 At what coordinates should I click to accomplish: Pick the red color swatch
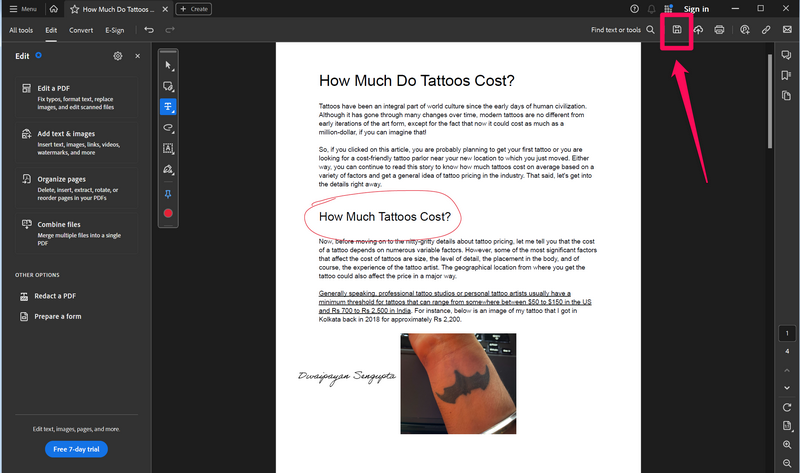pyautogui.click(x=168, y=213)
